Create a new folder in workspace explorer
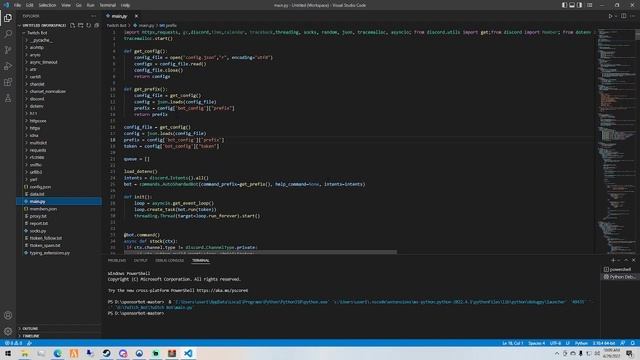Image resolution: width=640 pixels, height=360 pixels. [x=81, y=25]
